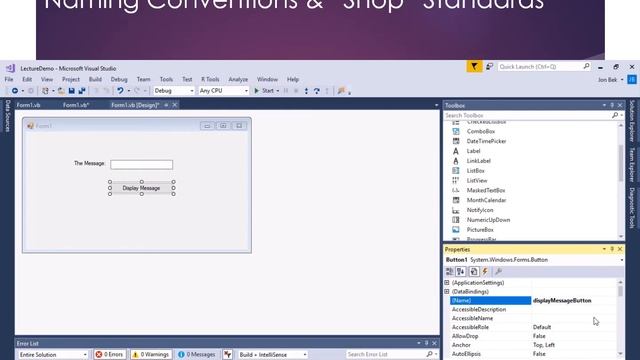This screenshot has width=640, height=360.
Task: Open the Undo history dropdown arrow
Action: tap(129, 91)
